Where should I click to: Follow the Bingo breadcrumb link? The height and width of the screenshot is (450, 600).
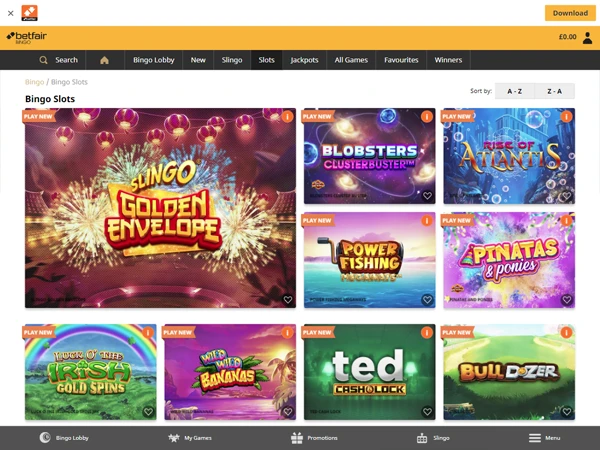tap(34, 82)
